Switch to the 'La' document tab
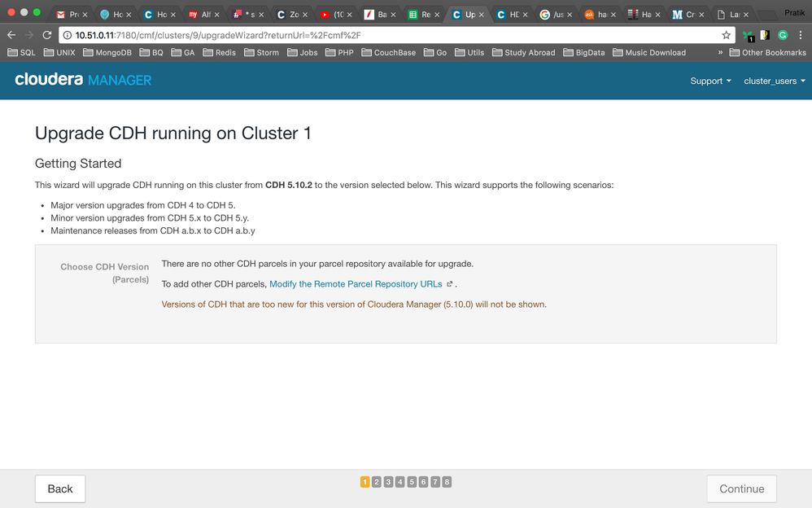The image size is (812, 508). [731, 15]
